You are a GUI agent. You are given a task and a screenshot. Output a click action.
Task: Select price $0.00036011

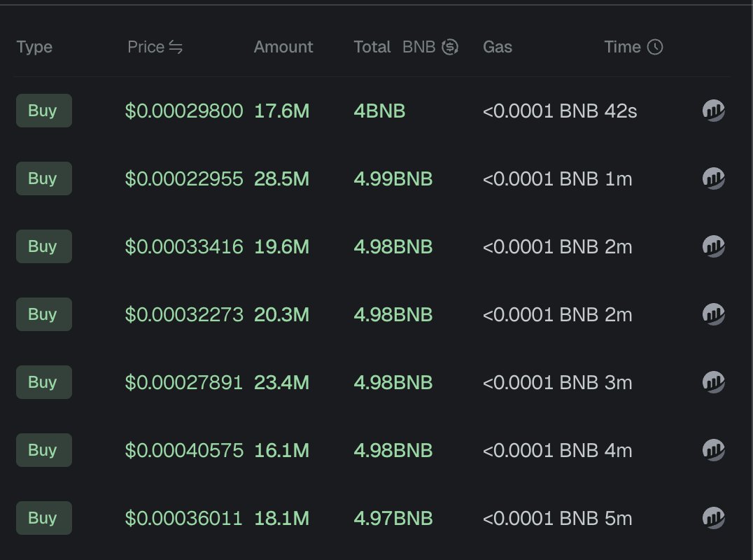[184, 519]
